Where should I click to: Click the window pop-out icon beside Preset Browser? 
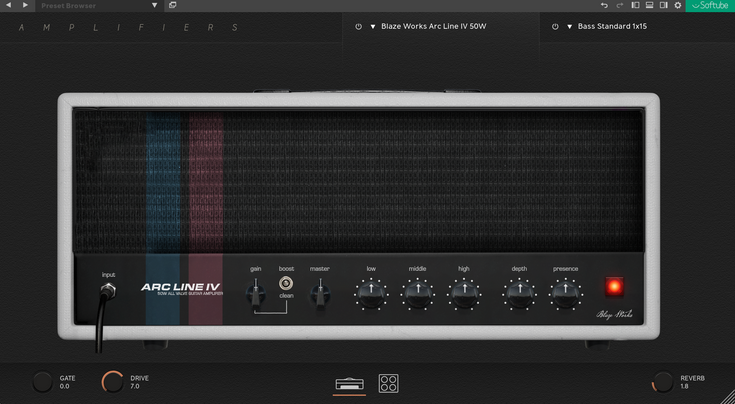pyautogui.click(x=172, y=5)
